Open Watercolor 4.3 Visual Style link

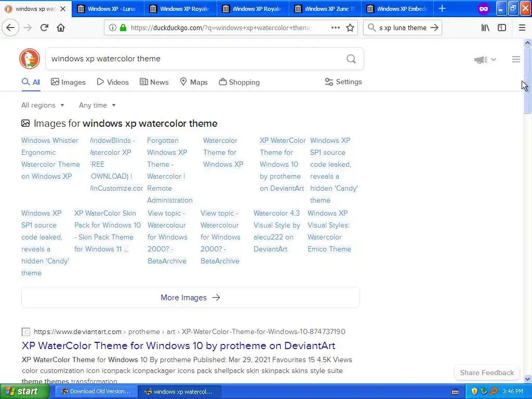pos(277,231)
